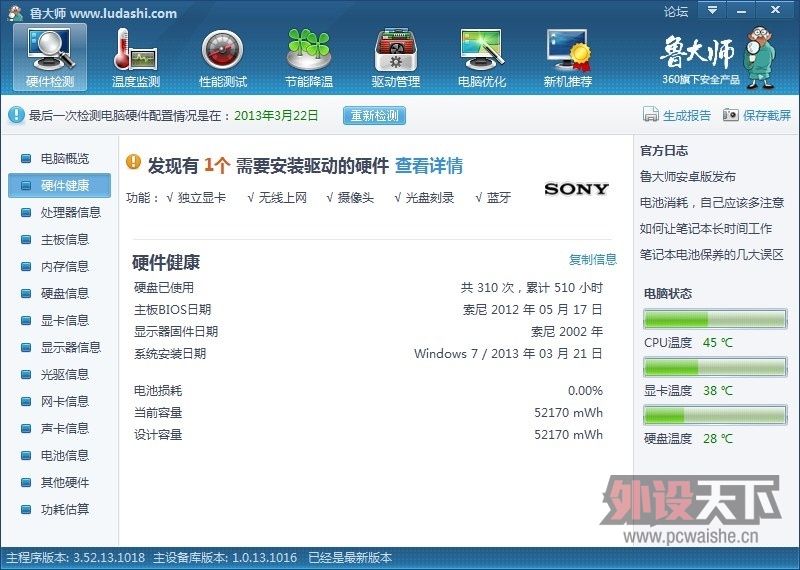Open 性能测试 performance test
Screen dimensions: 800x570
[x=222, y=57]
